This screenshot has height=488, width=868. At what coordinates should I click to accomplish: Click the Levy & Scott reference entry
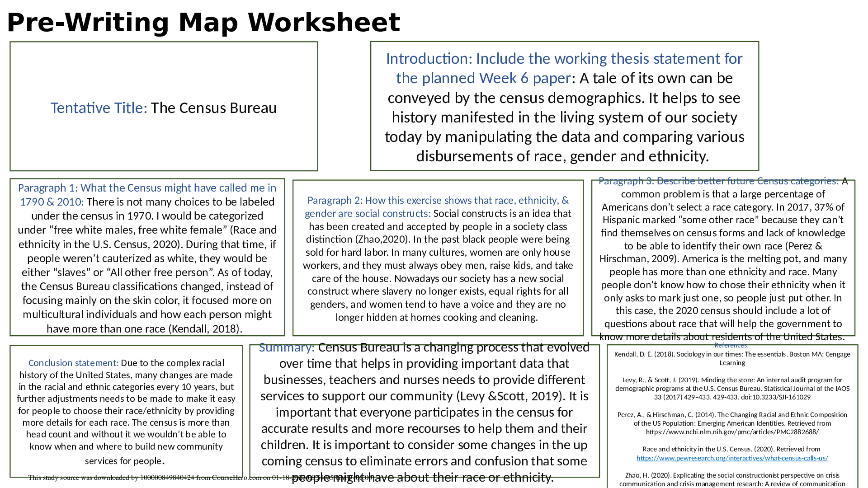click(732, 389)
